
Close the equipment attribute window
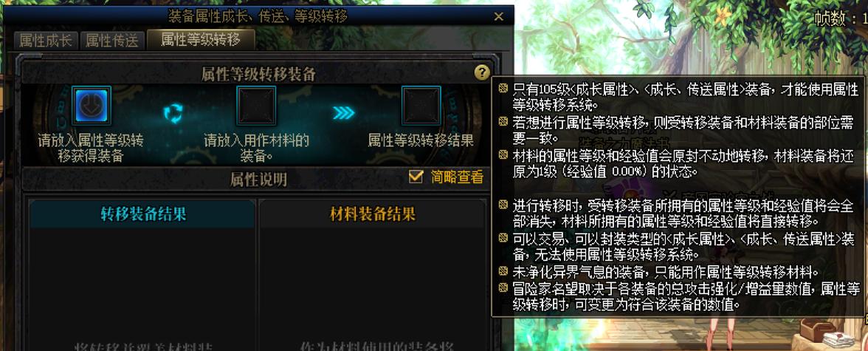498,17
